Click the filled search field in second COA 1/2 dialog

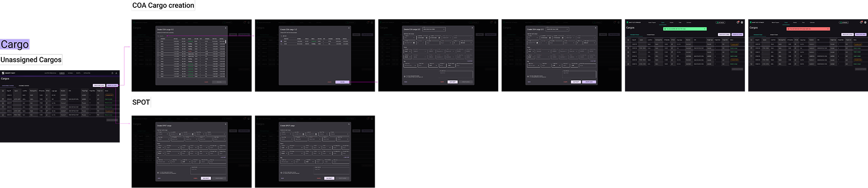click(x=288, y=36)
